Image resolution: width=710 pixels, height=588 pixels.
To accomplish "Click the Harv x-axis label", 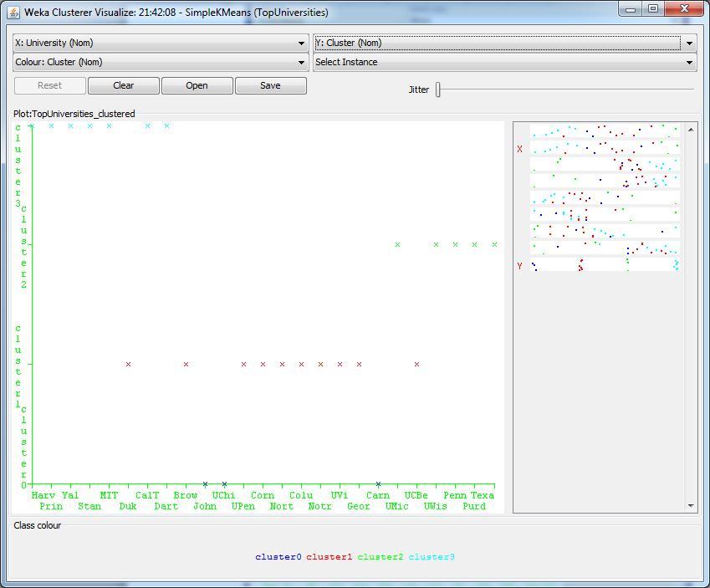I will coord(43,495).
